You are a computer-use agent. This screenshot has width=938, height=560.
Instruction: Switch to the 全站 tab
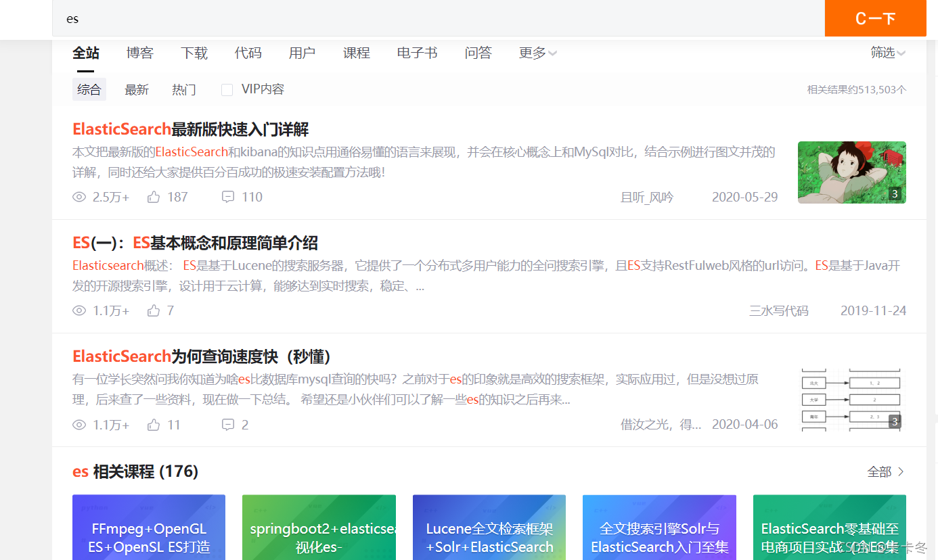[86, 53]
